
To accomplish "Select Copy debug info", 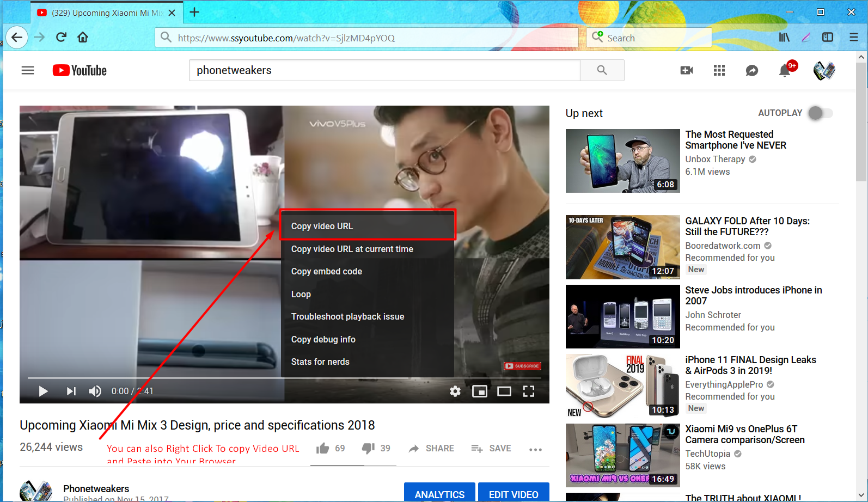I will pyautogui.click(x=368, y=339).
